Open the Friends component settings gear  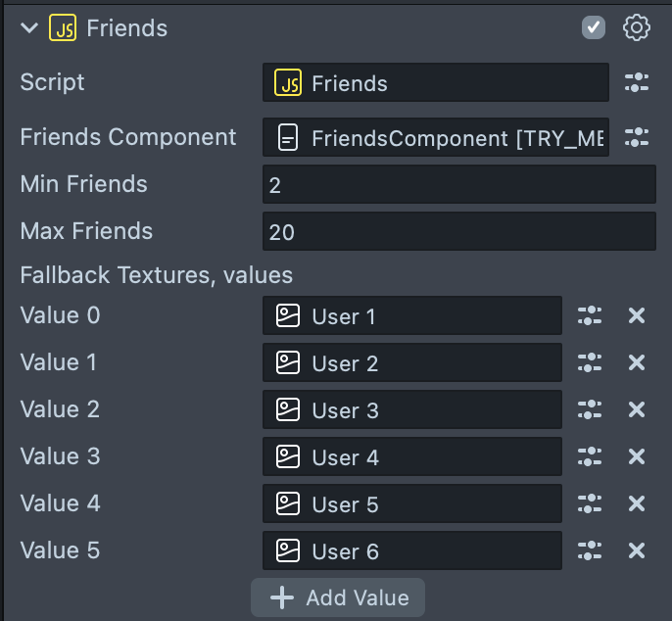tap(637, 28)
